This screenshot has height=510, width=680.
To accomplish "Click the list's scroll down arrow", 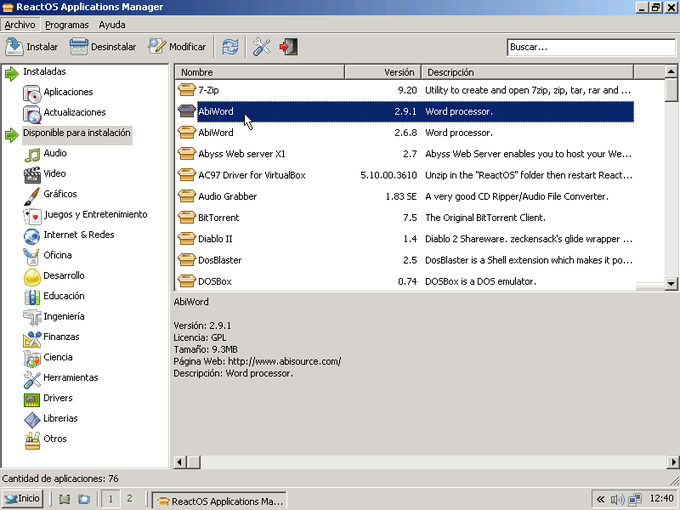I will tap(671, 284).
